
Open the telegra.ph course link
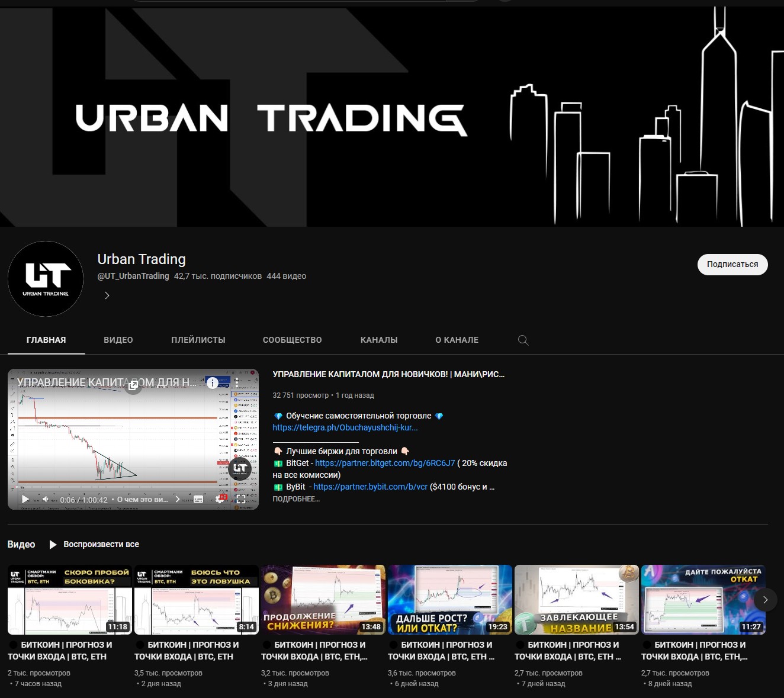tap(345, 427)
